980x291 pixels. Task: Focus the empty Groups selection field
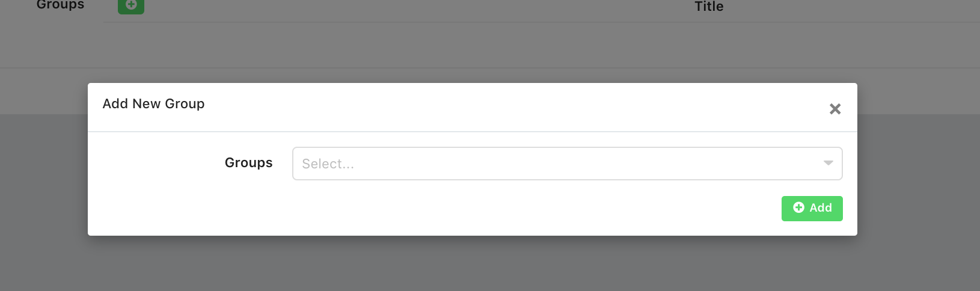pyautogui.click(x=541, y=164)
